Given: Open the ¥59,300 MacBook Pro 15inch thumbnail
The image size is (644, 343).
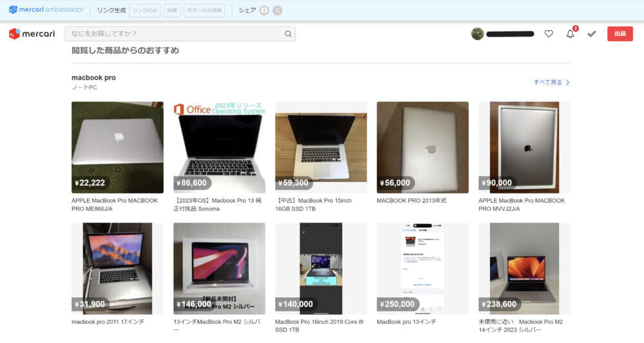Looking at the screenshot, I should [321, 147].
